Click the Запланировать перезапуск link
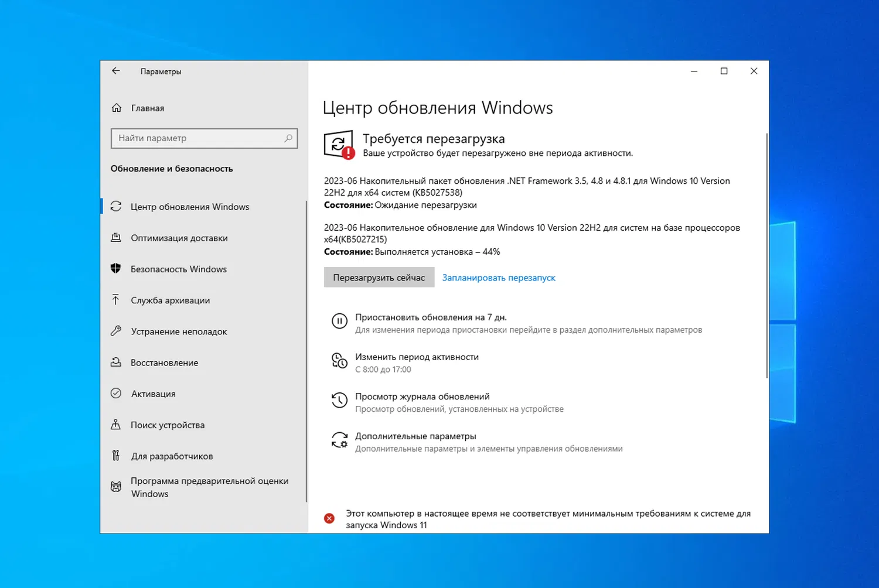 [498, 278]
